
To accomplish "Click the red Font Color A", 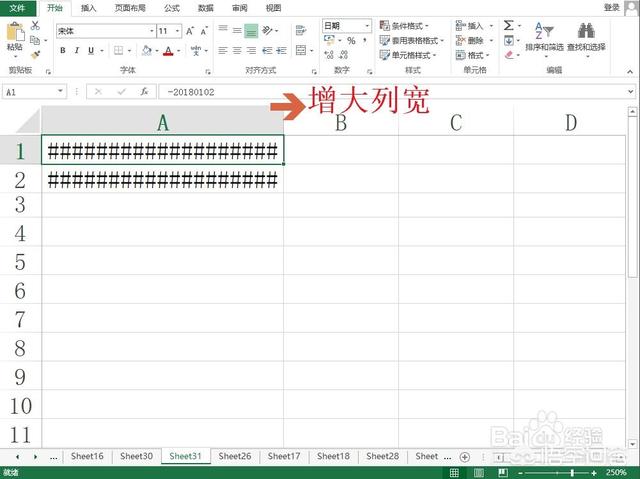I will tap(168, 51).
